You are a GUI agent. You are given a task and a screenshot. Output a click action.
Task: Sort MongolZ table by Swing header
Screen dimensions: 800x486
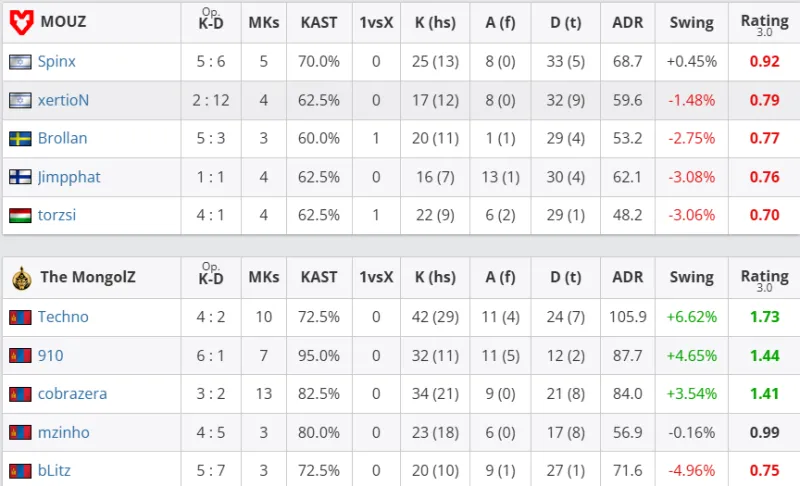pos(691,277)
